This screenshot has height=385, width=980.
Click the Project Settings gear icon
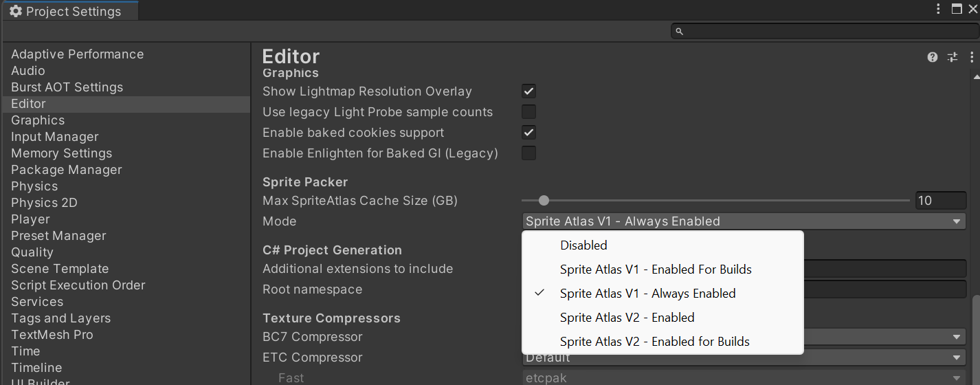[x=15, y=12]
